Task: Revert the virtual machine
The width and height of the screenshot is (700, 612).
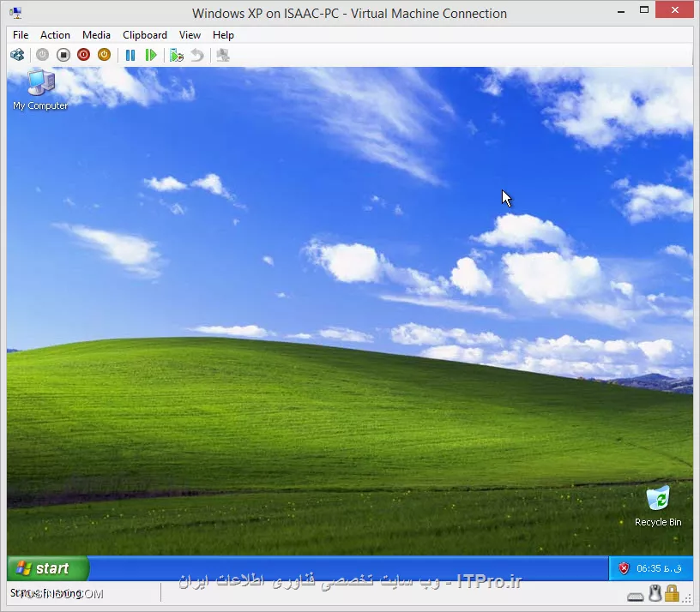Action: point(197,56)
